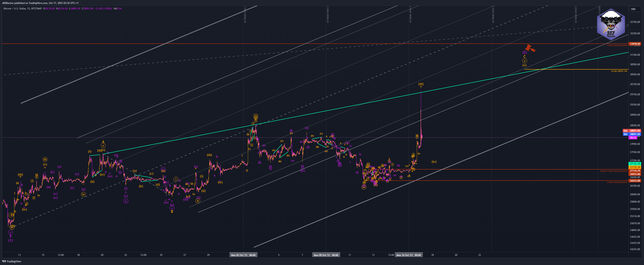Image resolution: width=644 pixels, height=265 pixels.
Task: Click the 30150.00 price axis tick
Action: (x=635, y=84)
